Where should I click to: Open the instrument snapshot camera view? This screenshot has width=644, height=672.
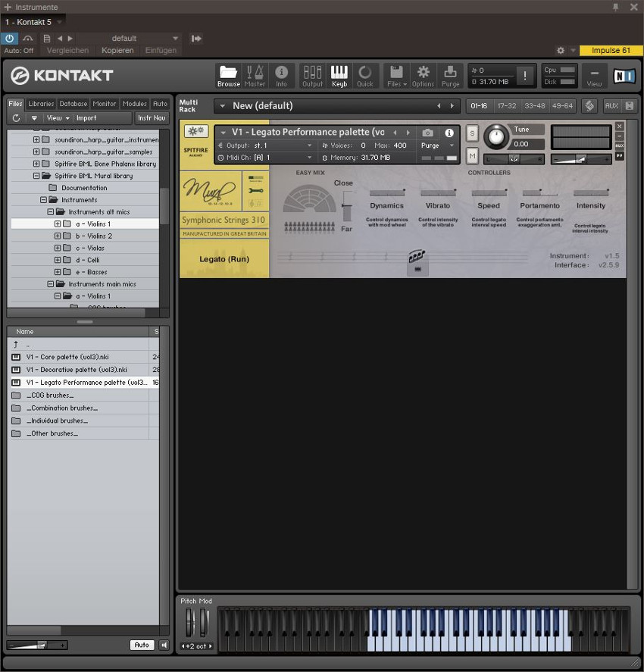[427, 133]
